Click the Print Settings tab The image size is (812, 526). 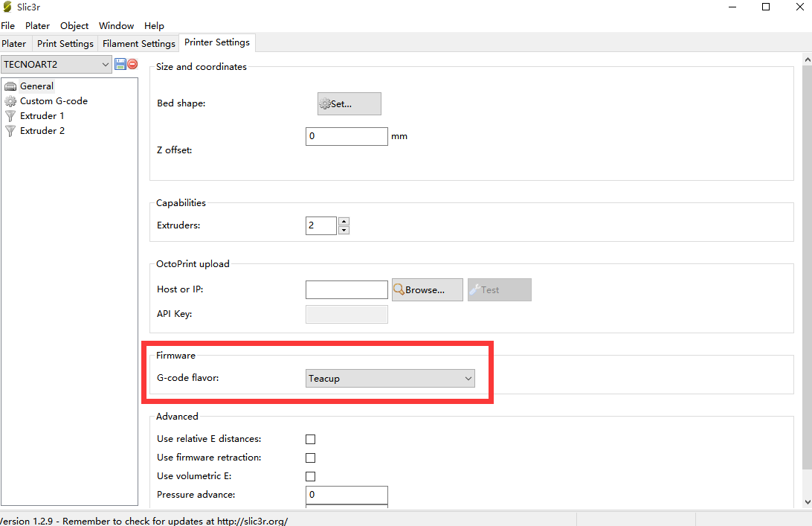pos(65,44)
